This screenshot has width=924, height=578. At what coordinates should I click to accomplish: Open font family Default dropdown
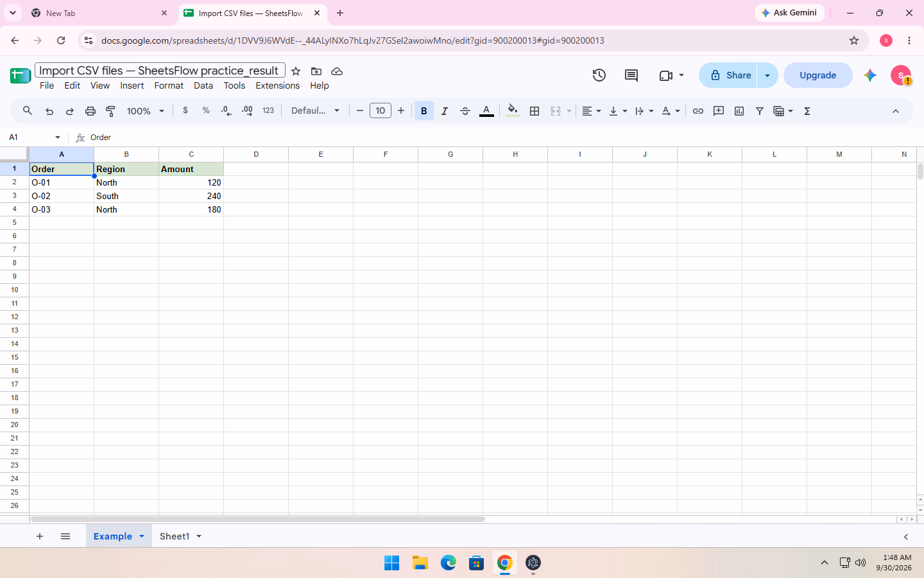point(315,110)
